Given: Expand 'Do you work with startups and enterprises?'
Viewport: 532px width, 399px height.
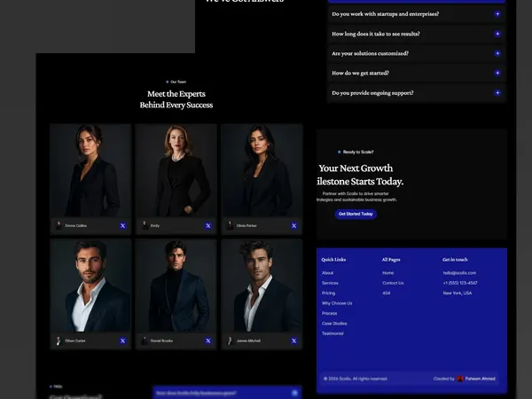Looking at the screenshot, I should [x=417, y=14].
